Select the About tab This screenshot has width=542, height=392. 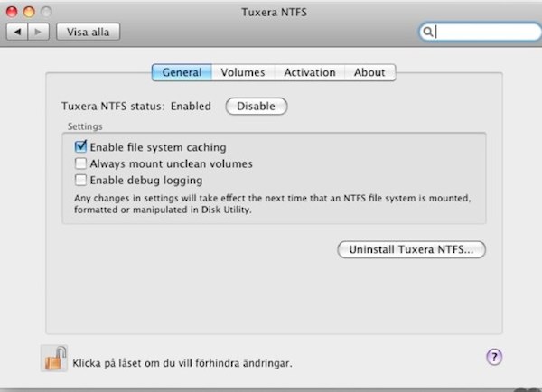click(x=369, y=72)
